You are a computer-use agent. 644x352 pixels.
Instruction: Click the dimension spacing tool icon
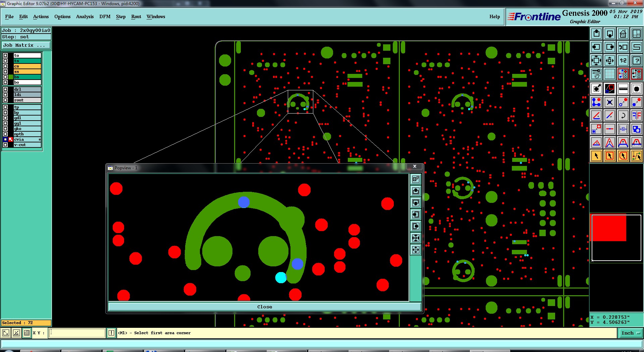pos(623,129)
